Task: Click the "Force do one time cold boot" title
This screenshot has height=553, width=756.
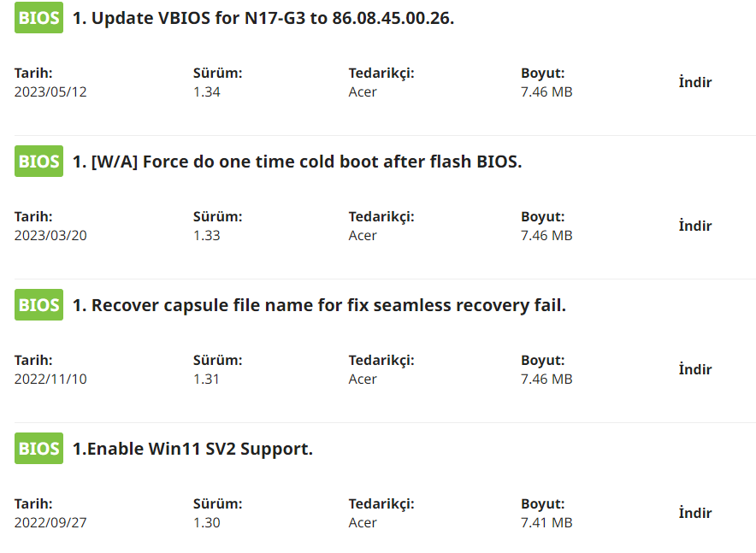Action: click(x=297, y=162)
